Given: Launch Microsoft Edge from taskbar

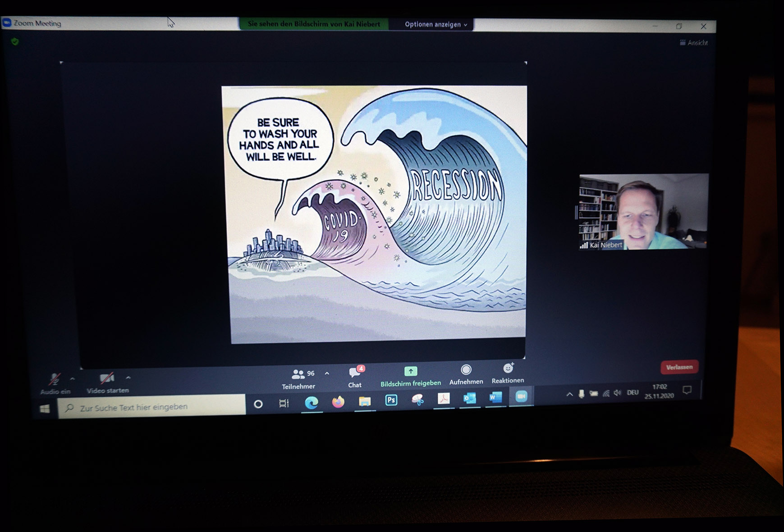Looking at the screenshot, I should click(x=311, y=402).
